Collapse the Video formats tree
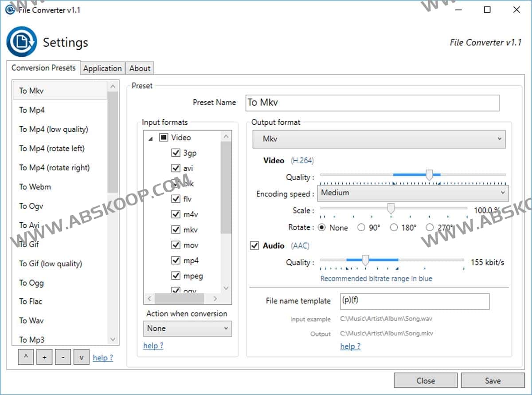Image resolution: width=532 pixels, height=395 pixels. pos(151,138)
